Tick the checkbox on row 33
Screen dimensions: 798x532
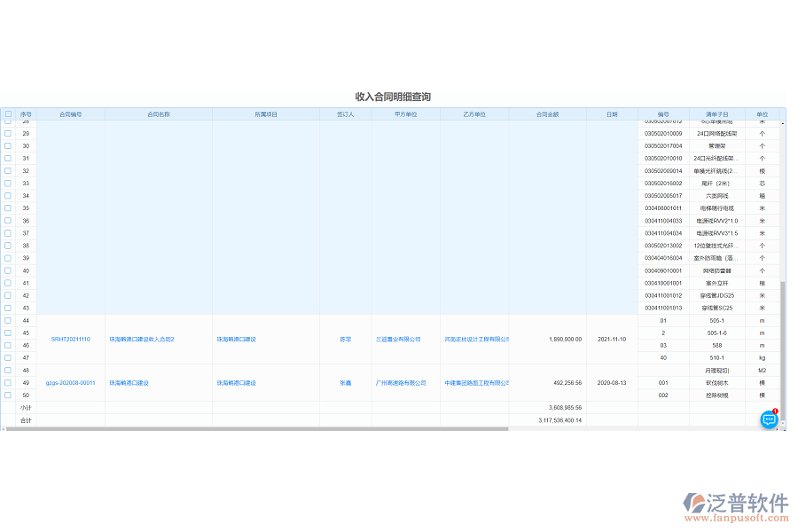[x=8, y=184]
